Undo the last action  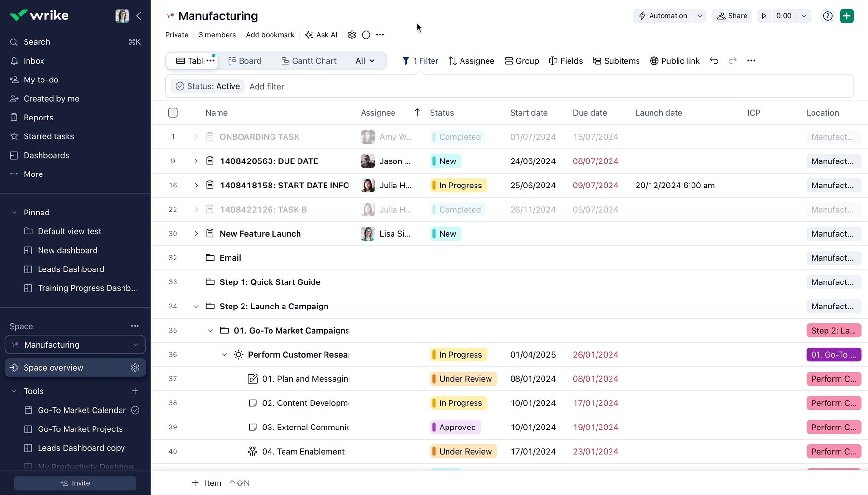tap(714, 61)
